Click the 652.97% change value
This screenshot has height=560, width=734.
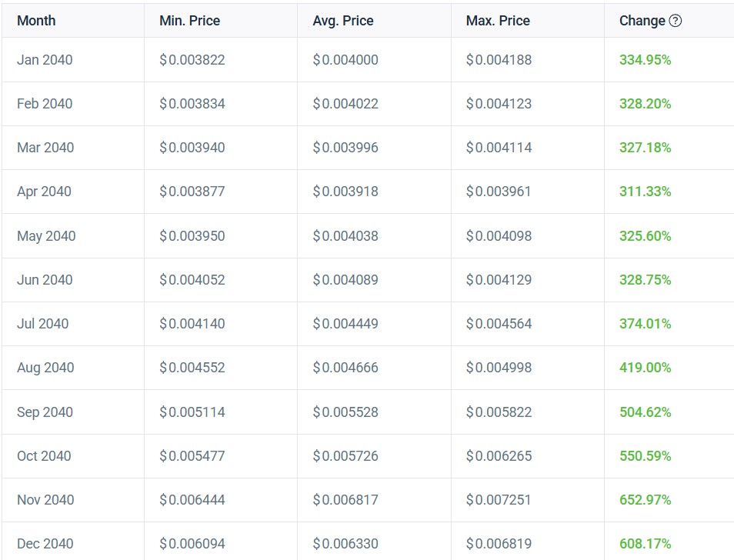[x=644, y=498]
